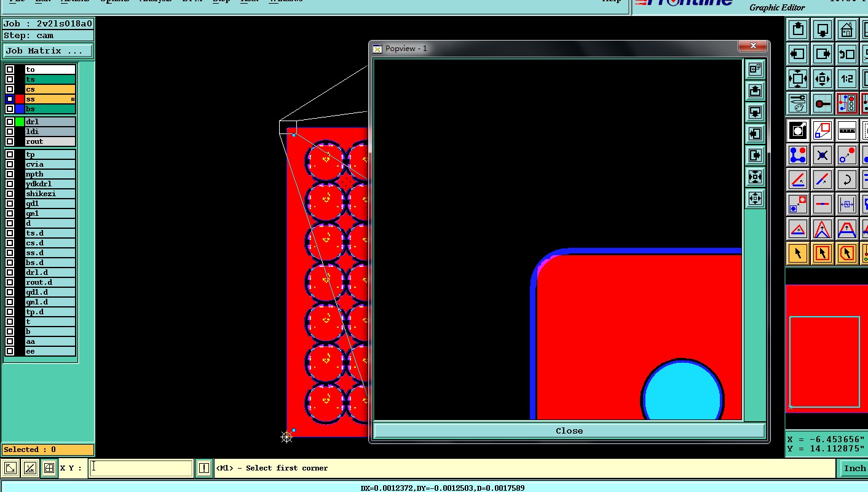The height and width of the screenshot is (492, 868).
Task: Click the pan down icon in main toolbar
Action: [x=823, y=29]
